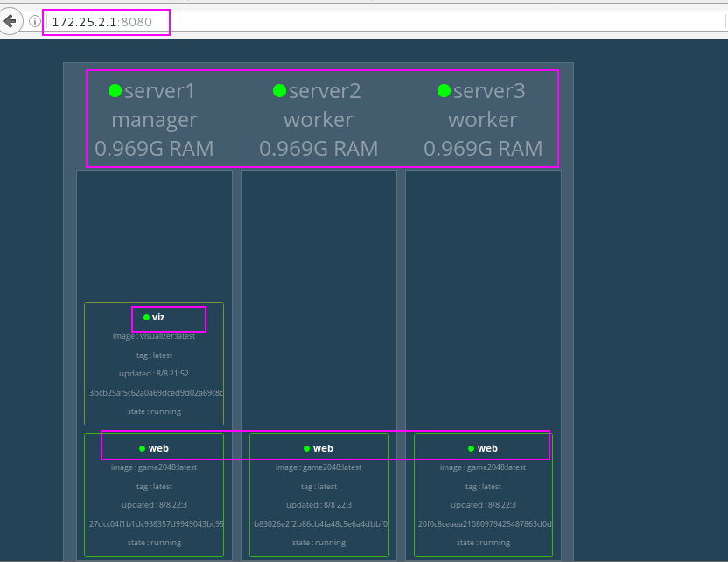The height and width of the screenshot is (562, 728).
Task: Click tag : latest in server1 web card
Action: click(154, 487)
